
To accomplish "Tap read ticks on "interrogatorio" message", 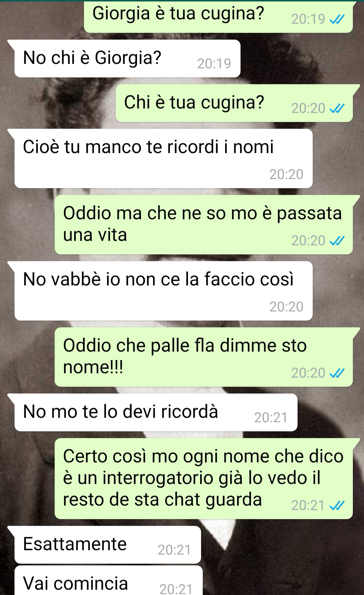I will [x=337, y=506].
